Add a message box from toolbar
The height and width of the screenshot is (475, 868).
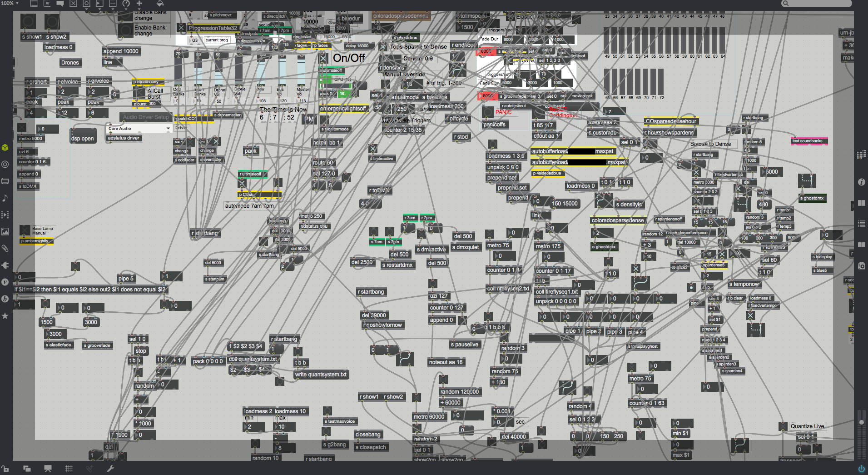tap(47, 4)
